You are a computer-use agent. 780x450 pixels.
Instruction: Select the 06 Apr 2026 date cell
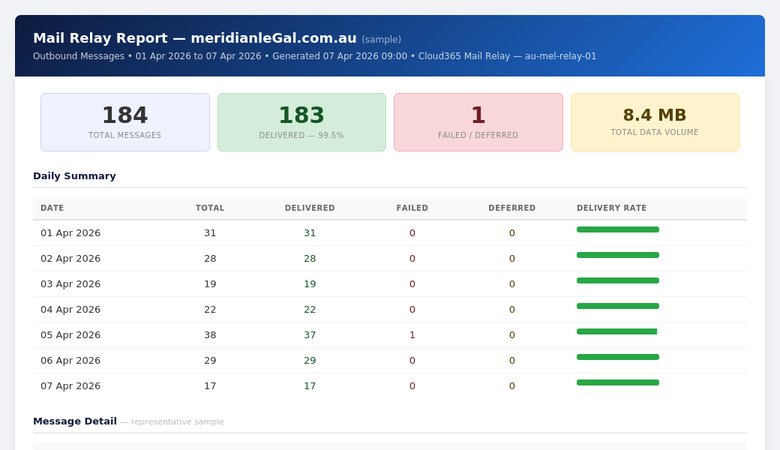(71, 360)
